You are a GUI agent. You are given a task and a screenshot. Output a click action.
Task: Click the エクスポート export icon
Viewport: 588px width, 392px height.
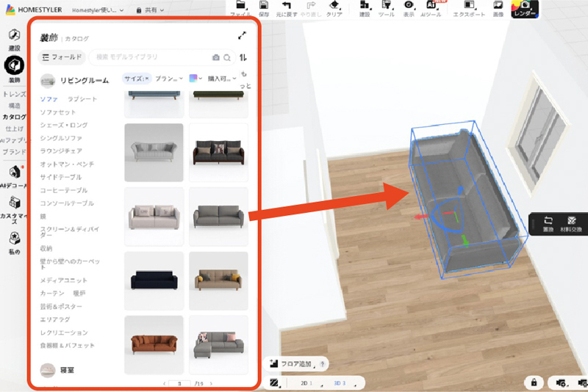pyautogui.click(x=469, y=5)
